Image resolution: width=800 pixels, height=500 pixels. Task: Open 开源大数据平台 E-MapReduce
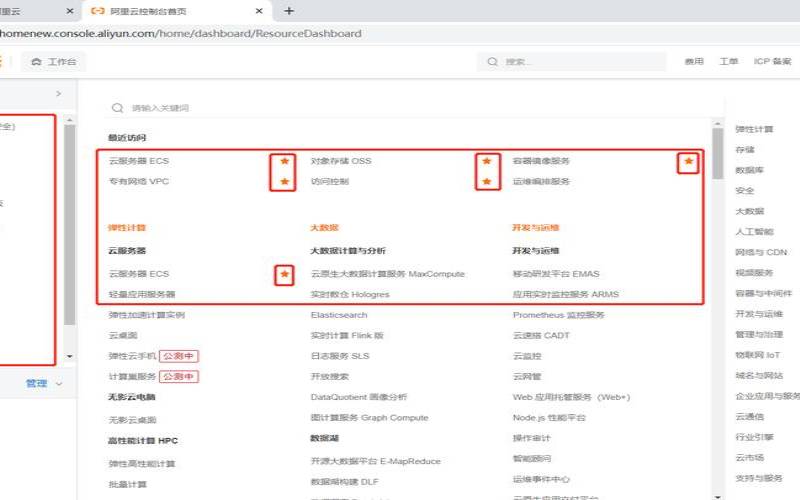point(376,462)
